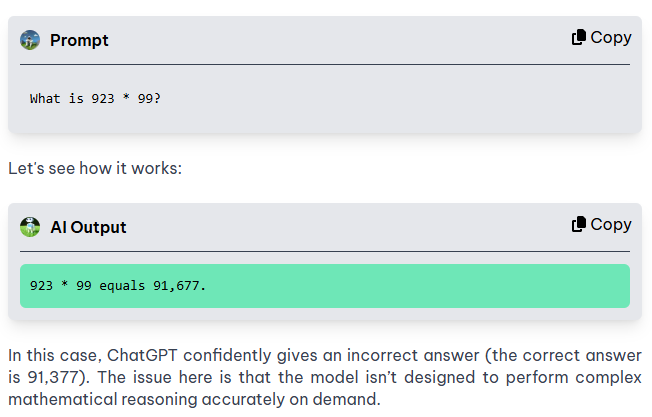Click the divider line under AI Output header
The image size is (652, 417).
(x=325, y=252)
